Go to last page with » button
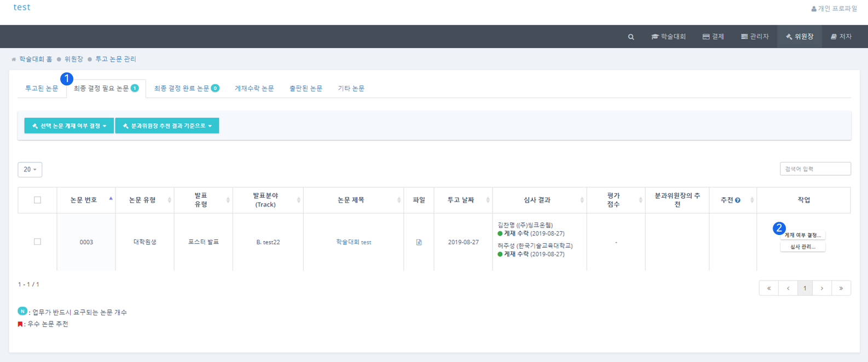Image resolution: width=868 pixels, height=362 pixels. (841, 288)
